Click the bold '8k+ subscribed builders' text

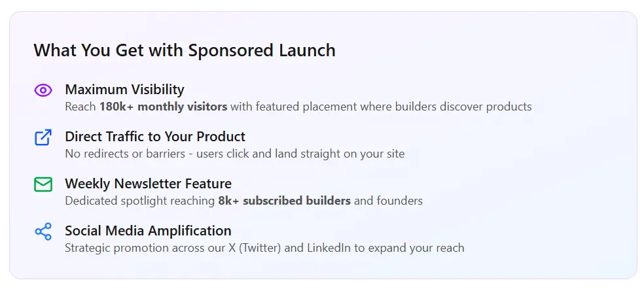pyautogui.click(x=284, y=201)
